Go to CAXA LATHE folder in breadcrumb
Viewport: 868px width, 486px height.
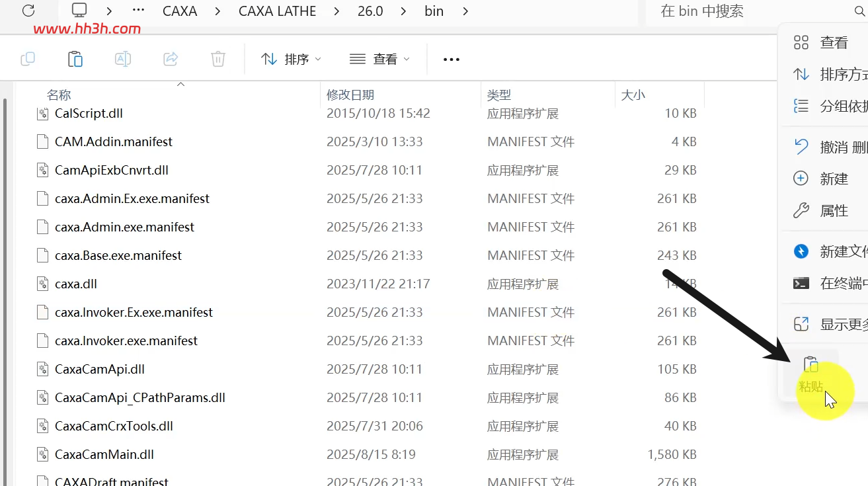coord(278,11)
